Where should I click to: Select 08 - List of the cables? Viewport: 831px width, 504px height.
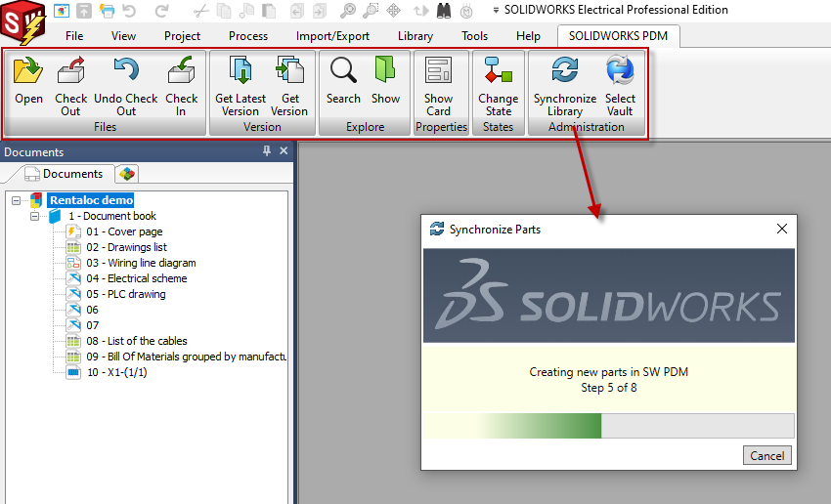pyautogui.click(x=137, y=341)
